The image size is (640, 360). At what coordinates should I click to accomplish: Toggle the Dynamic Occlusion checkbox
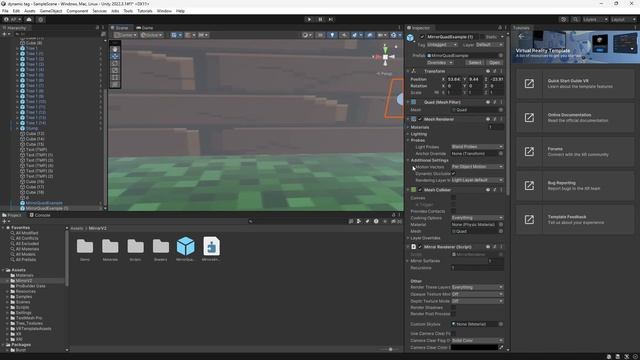pos(453,173)
